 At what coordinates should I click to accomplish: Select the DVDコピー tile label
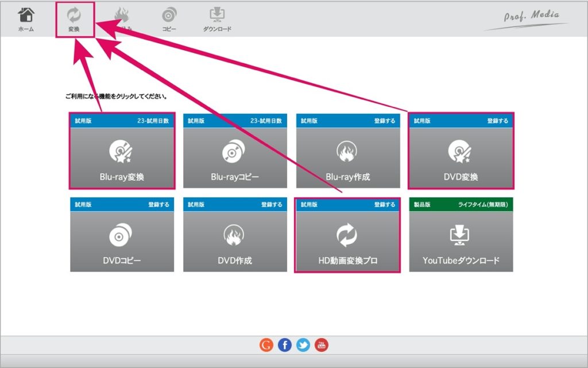122,260
